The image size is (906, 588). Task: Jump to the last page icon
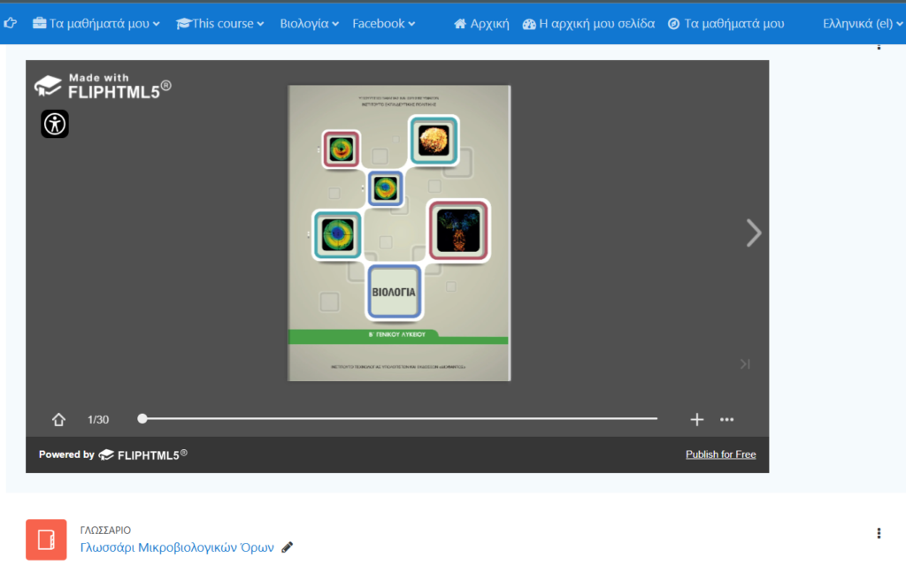(x=745, y=363)
